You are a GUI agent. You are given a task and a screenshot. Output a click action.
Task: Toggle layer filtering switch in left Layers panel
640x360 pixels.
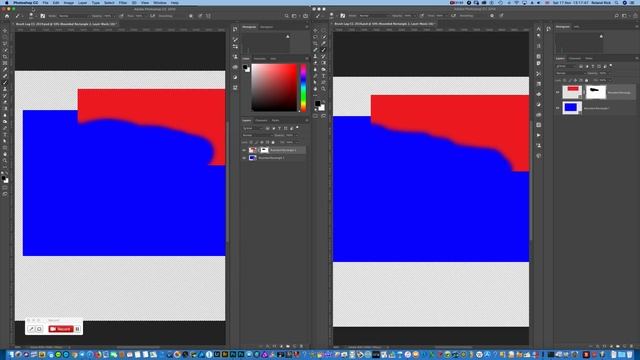pyautogui.click(x=297, y=127)
